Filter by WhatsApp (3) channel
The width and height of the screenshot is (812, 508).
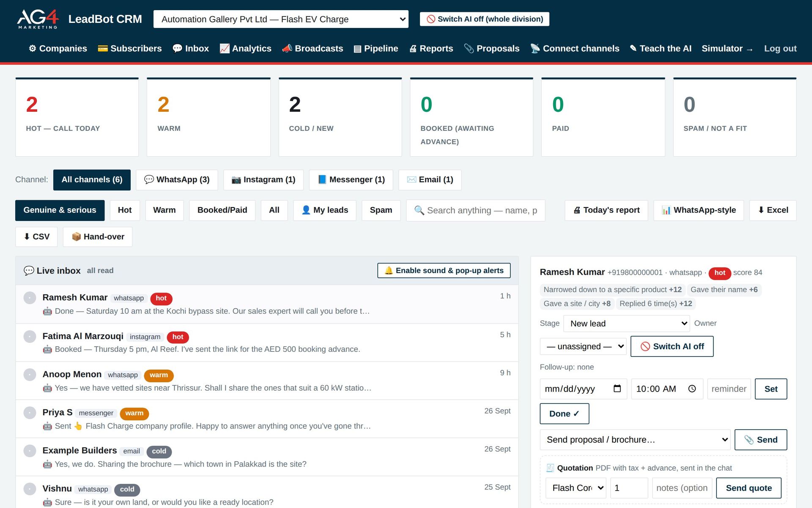coord(177,180)
